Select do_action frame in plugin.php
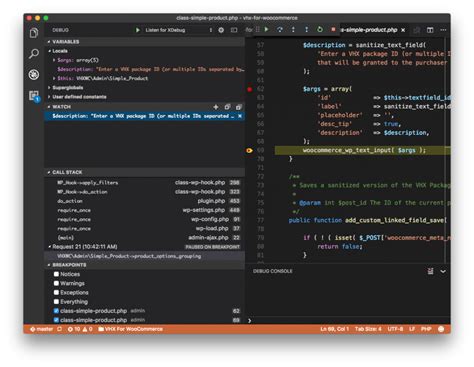 145,201
